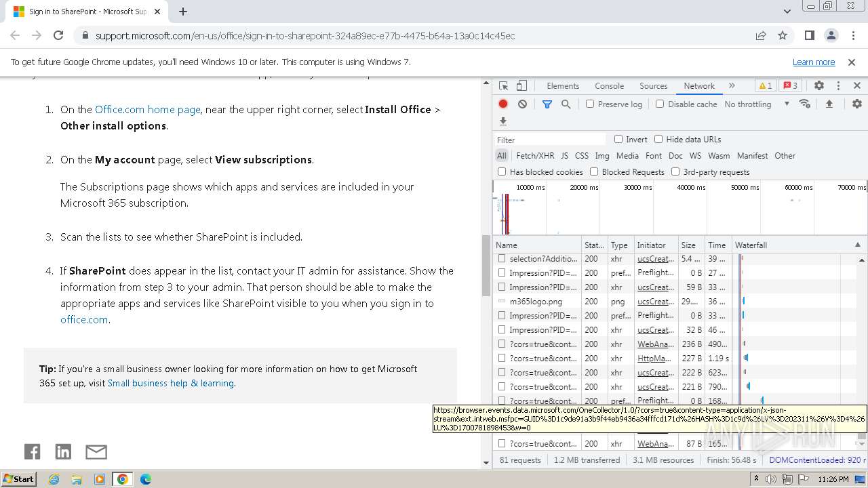This screenshot has height=488, width=868.
Task: Stop recording network log
Action: (503, 104)
